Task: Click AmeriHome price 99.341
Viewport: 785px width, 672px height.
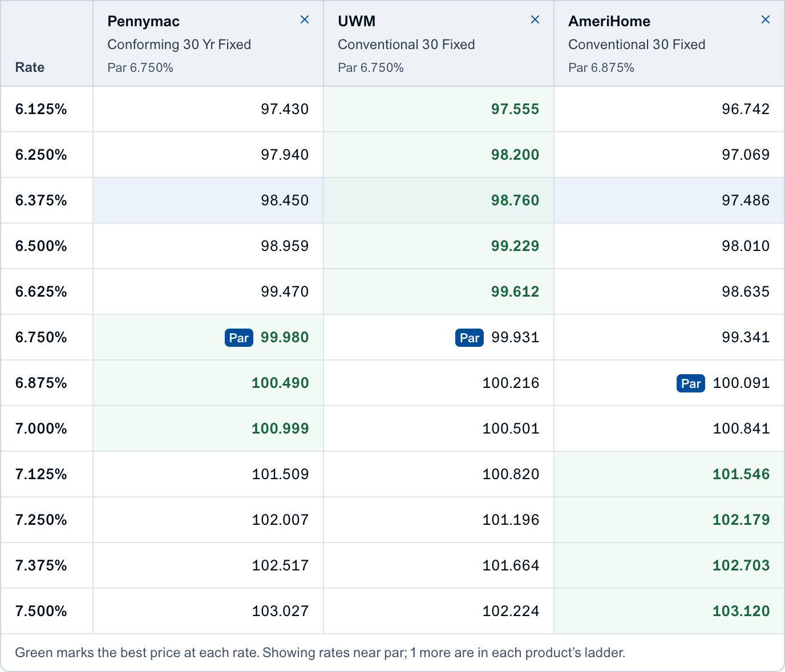Action: pos(746,337)
